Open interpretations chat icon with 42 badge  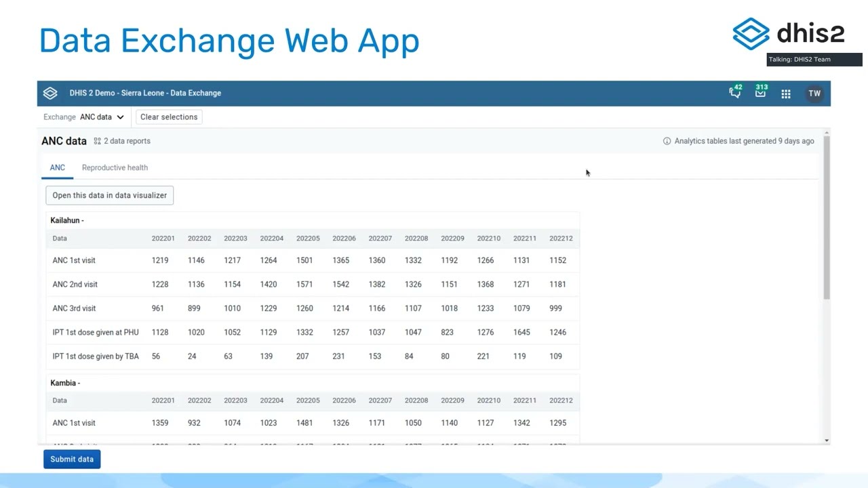735,93
